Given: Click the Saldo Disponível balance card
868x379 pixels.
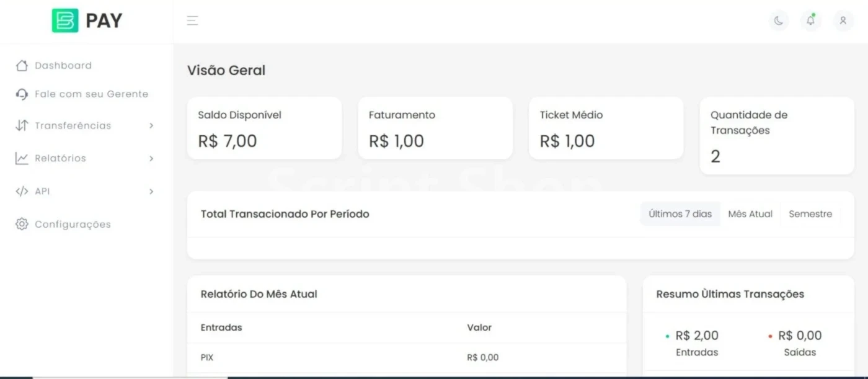Looking at the screenshot, I should pyautogui.click(x=264, y=128).
